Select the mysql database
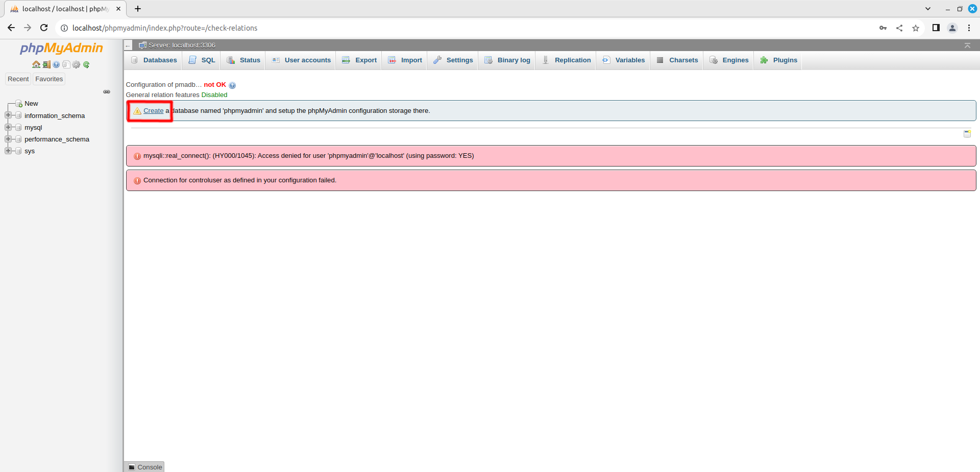Screen dimensions: 980x472 [x=33, y=128]
